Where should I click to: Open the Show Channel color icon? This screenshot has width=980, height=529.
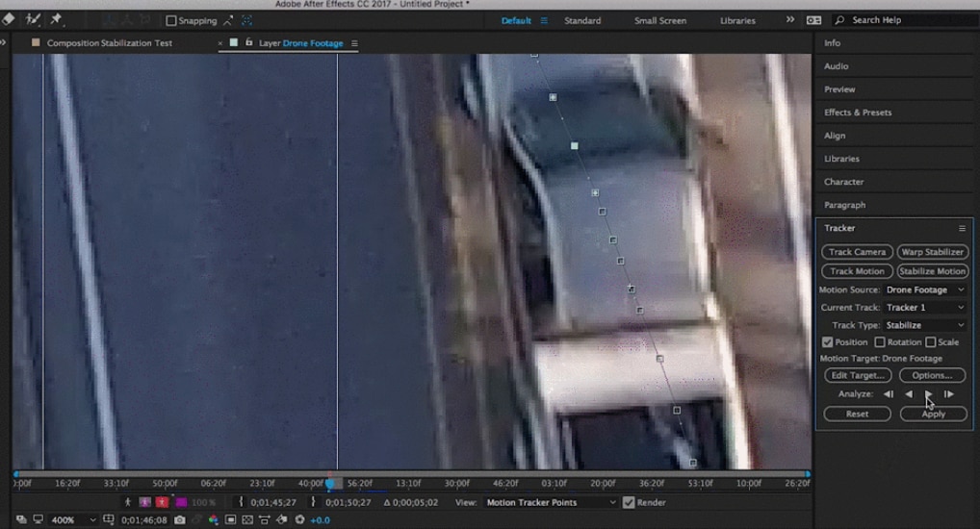213,519
